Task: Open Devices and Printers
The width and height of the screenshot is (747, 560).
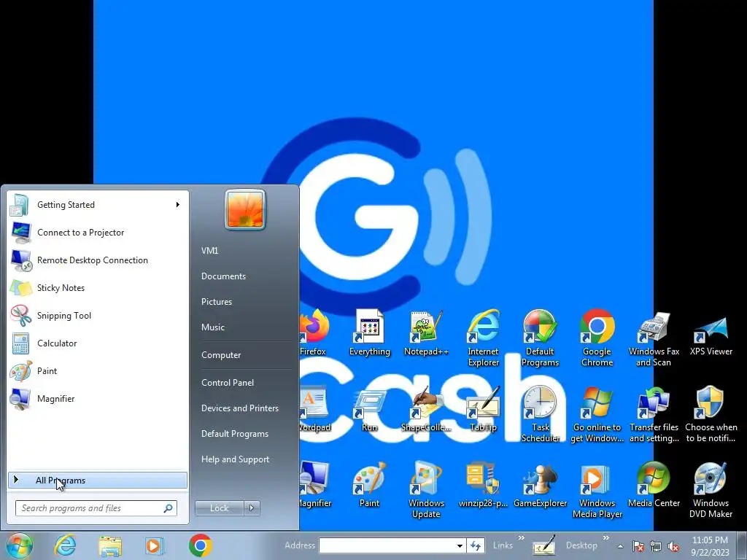Action: 240,408
